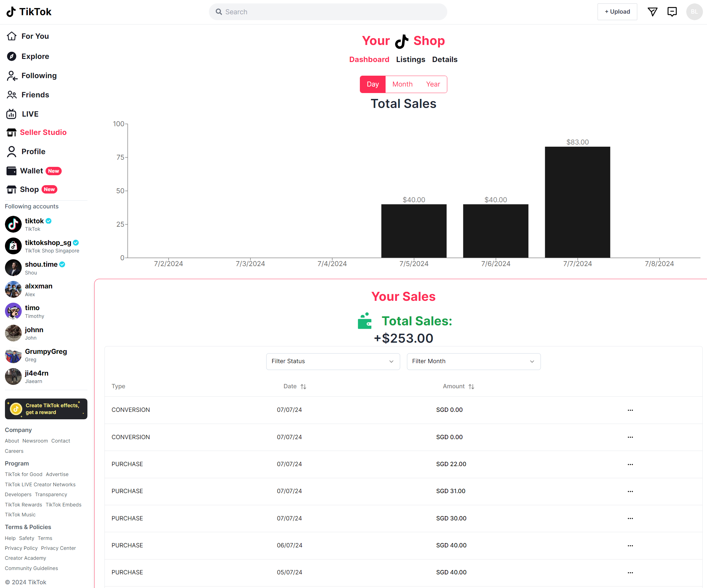Select the Seller Studio storefront icon
The image size is (707, 588).
pos(12,132)
